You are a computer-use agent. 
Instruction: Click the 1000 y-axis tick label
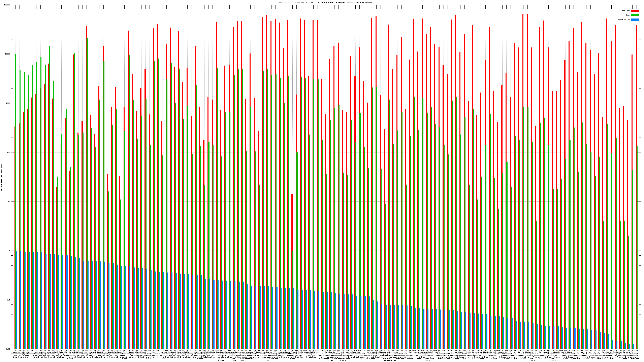click(8, 103)
